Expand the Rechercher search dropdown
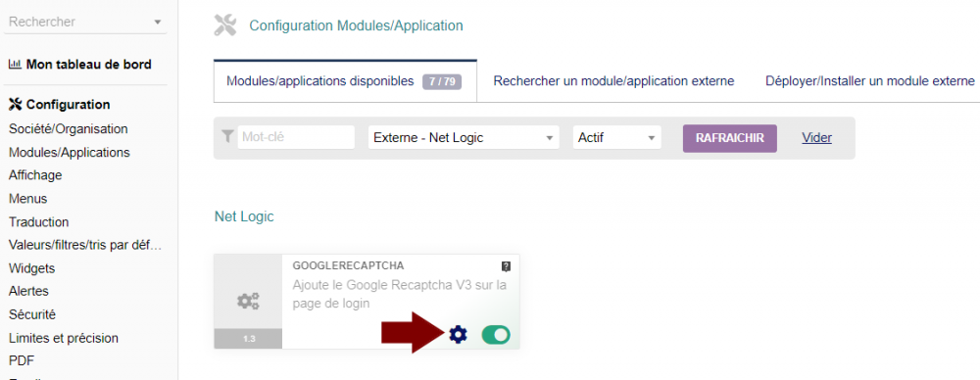The width and height of the screenshot is (980, 380). tap(85, 22)
